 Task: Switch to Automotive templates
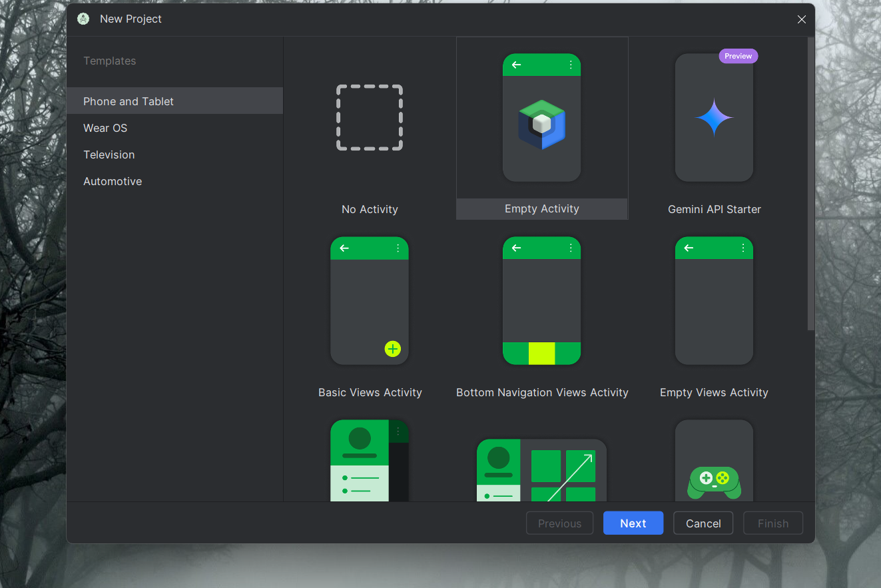174,181
